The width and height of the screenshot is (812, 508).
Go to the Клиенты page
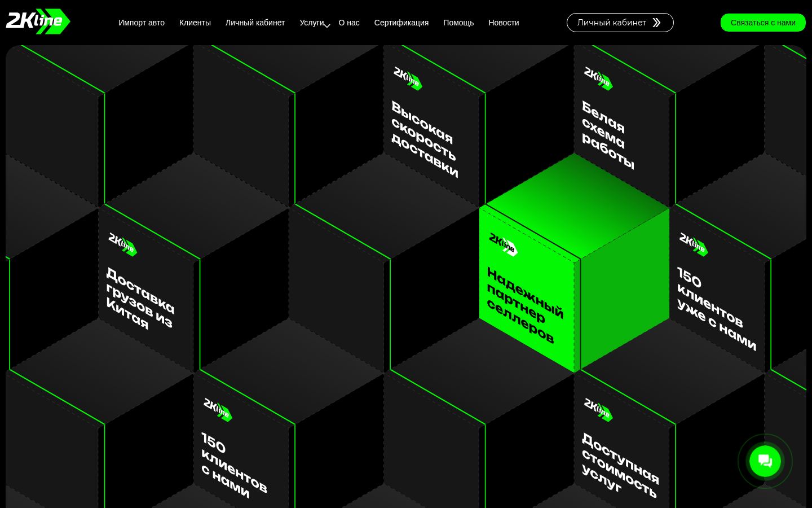pos(195,23)
